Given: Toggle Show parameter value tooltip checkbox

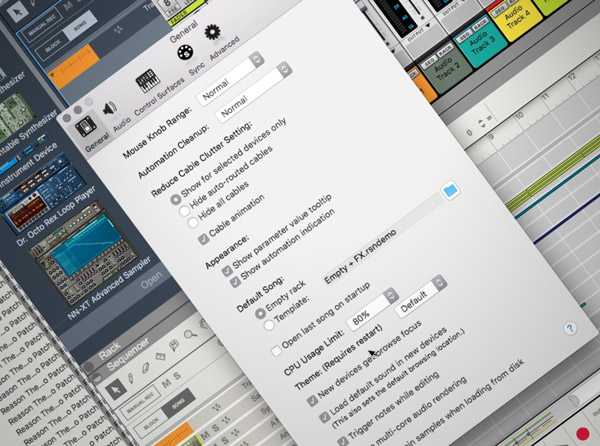Looking at the screenshot, I should pos(227,270).
